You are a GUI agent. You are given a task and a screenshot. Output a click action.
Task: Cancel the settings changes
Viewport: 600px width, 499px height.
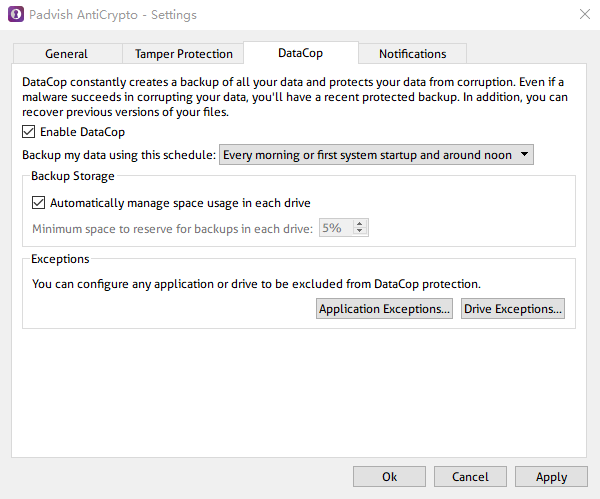[470, 476]
